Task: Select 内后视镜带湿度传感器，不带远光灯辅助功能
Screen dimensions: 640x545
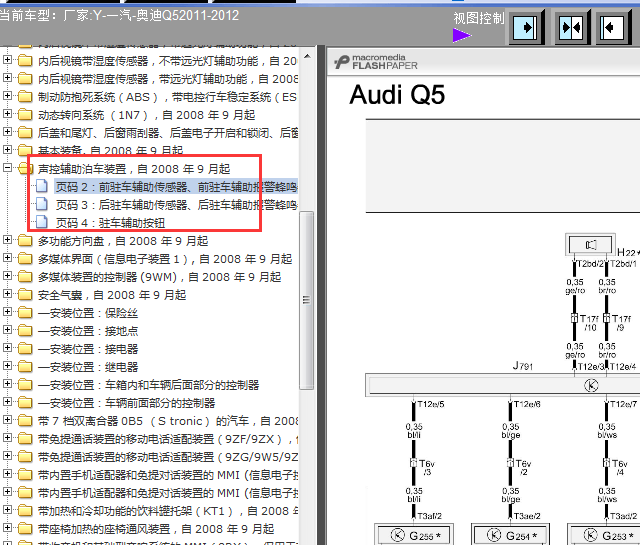Action: coord(167,61)
